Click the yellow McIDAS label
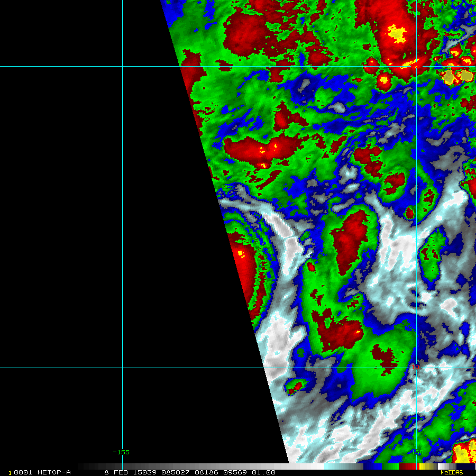Image resolution: width=476 pixels, height=476 pixels. click(x=451, y=472)
